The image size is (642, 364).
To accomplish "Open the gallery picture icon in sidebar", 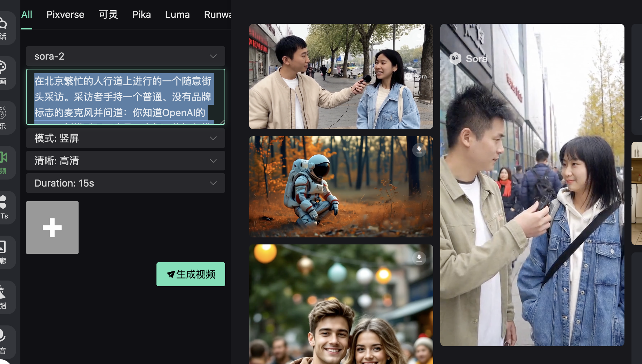I will (x=4, y=252).
